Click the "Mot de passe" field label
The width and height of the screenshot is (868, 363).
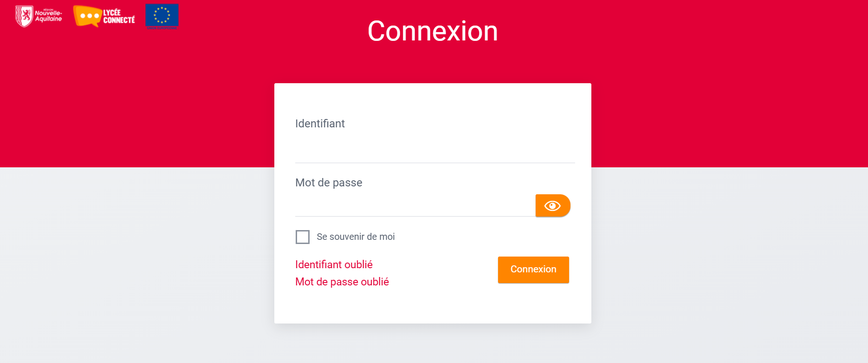pyautogui.click(x=329, y=183)
